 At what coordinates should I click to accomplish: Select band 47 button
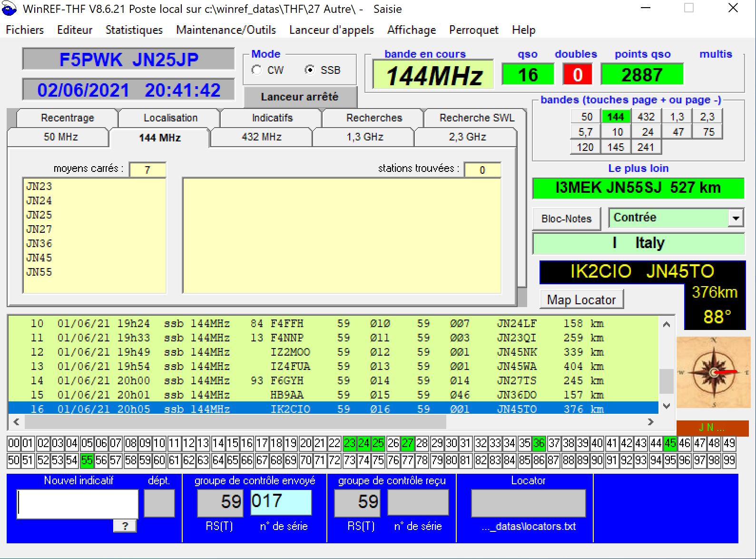pos(678,132)
